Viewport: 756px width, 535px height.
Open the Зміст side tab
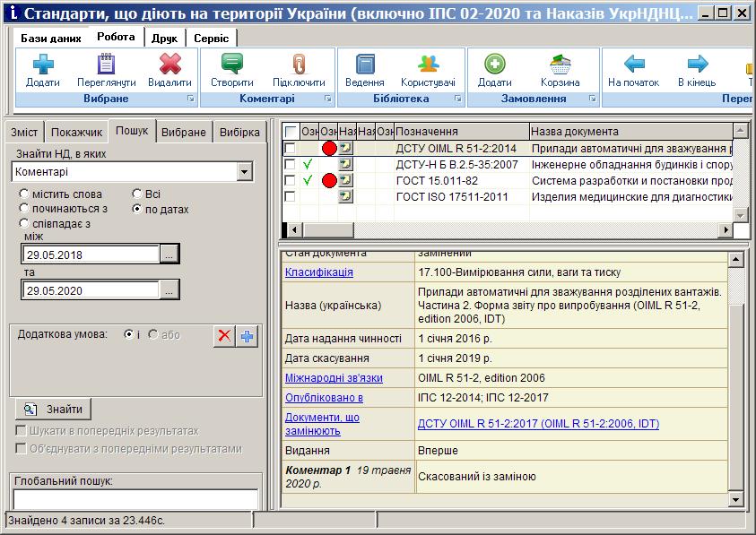tap(24, 133)
